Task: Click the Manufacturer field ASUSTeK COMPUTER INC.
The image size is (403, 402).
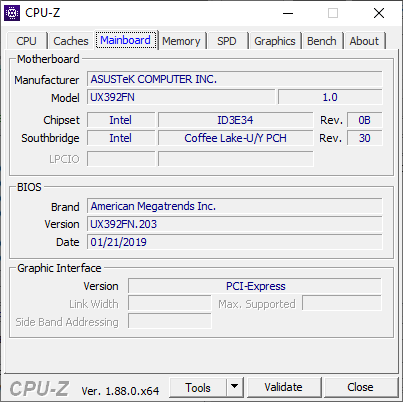Action: 235,79
